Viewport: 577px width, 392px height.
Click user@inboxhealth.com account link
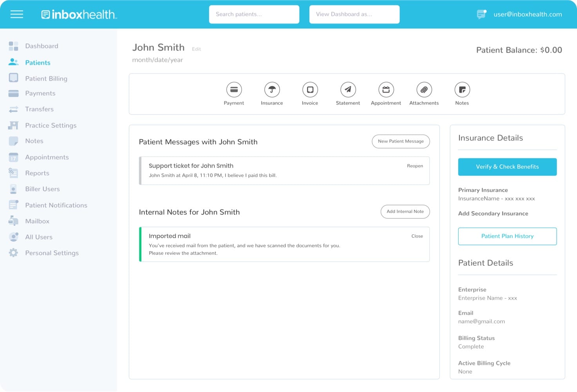528,15
